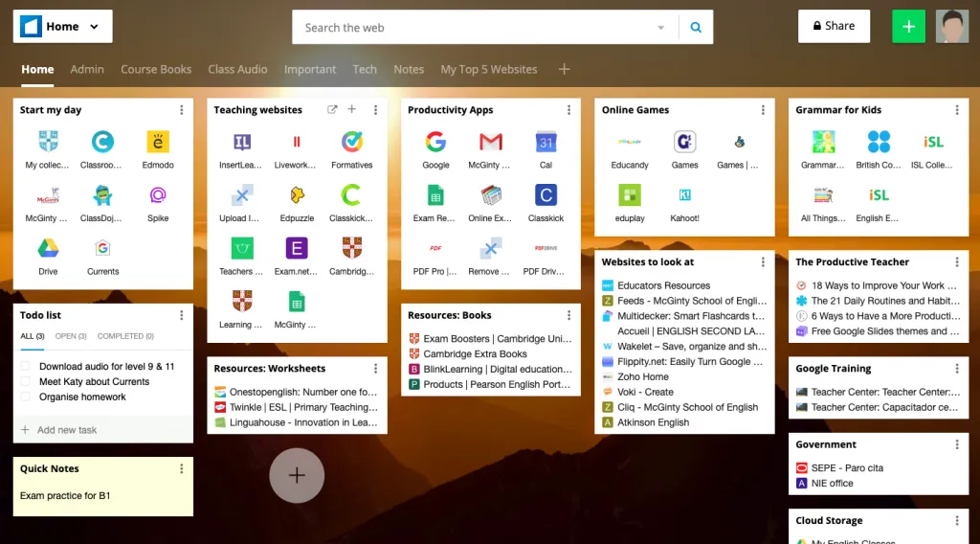Open the user profile avatar

click(952, 26)
